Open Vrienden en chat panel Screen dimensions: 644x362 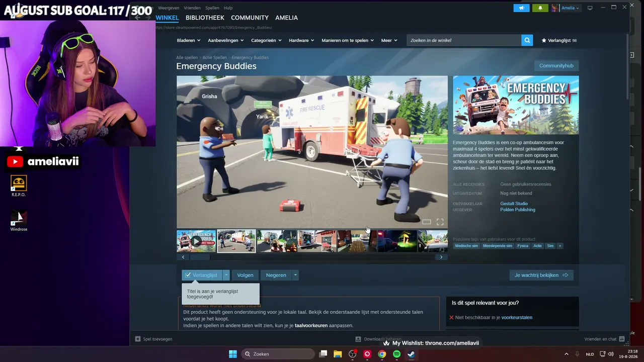604,339
